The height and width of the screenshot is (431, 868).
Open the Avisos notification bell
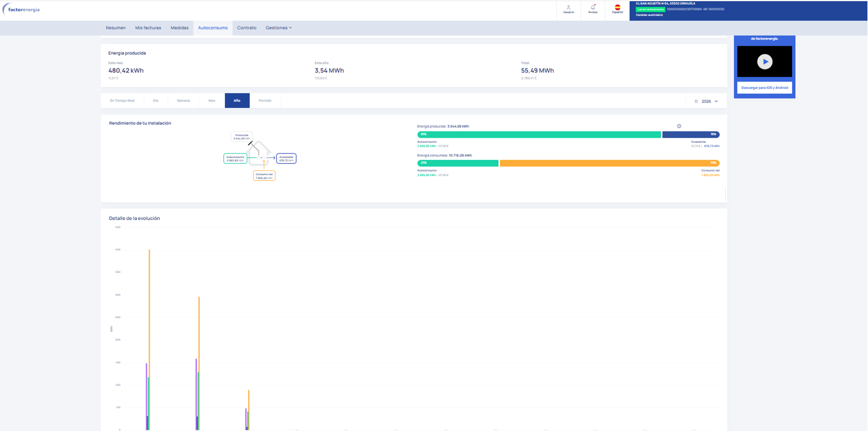(x=593, y=9)
